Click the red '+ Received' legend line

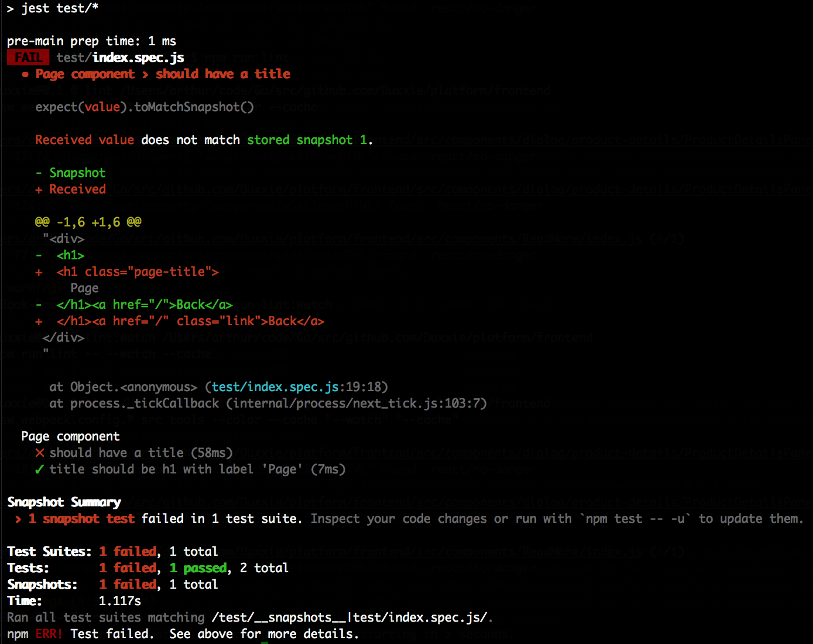[71, 189]
